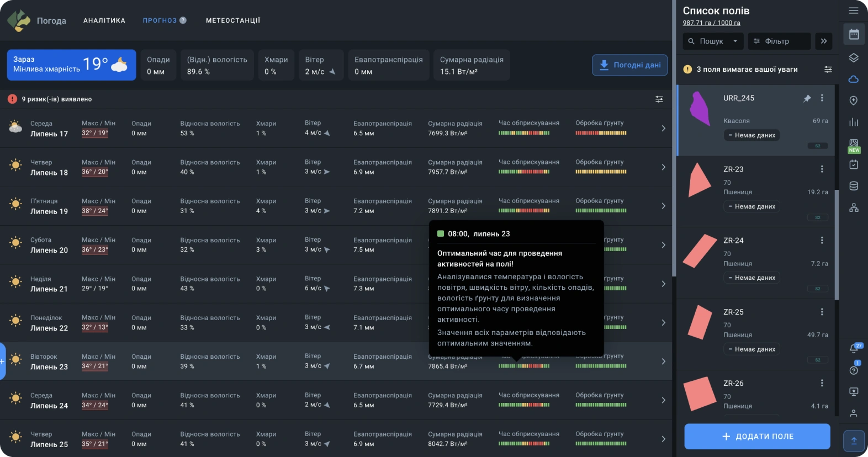The height and width of the screenshot is (457, 868).
Task: Expand the Липень 17 forecast row chevron
Action: point(663,129)
